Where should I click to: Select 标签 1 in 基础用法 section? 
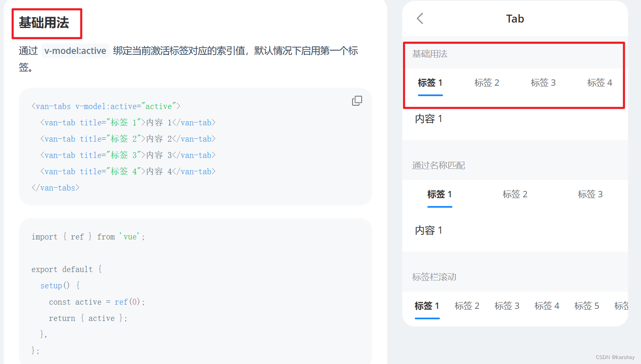[430, 83]
